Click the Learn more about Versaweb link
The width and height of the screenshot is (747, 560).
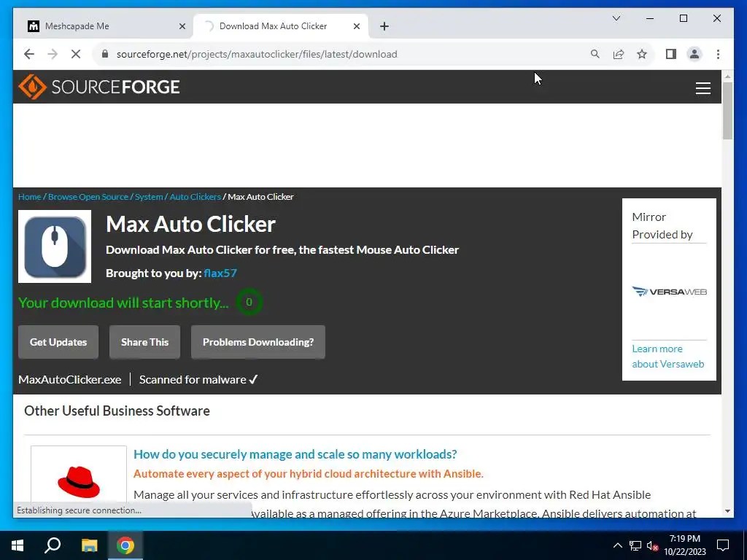668,356
